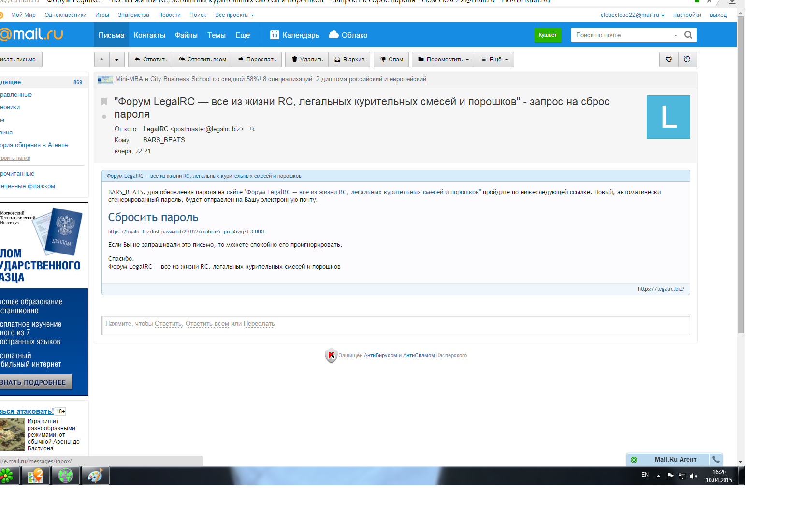Open настройки settings link
Screen dimensions: 812x508
[x=687, y=15]
